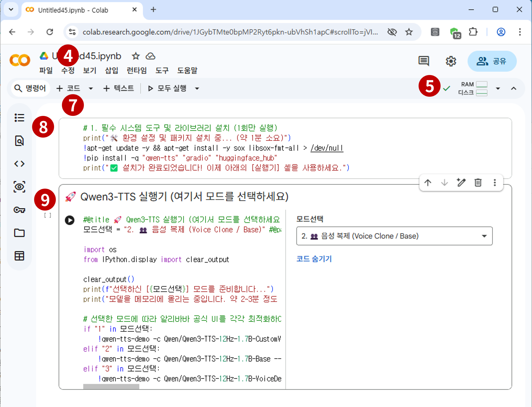Go back in browser history
This screenshot has height=407, width=532.
(12, 32)
